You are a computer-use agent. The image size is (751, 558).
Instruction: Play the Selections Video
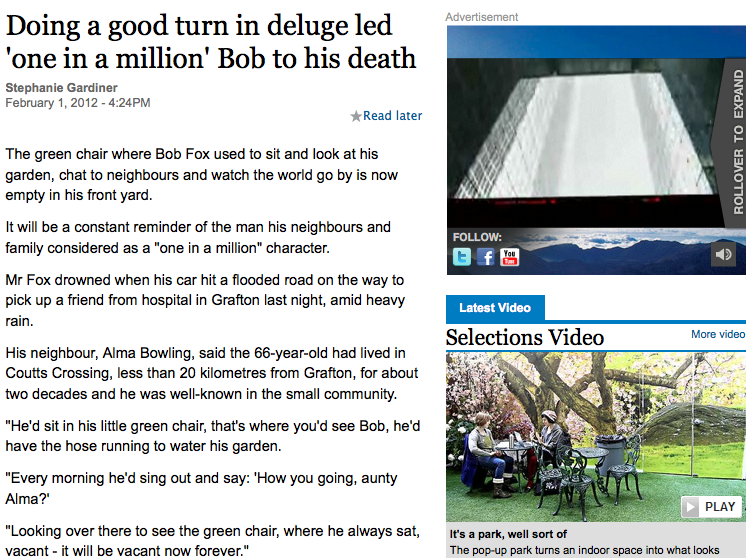click(x=711, y=506)
